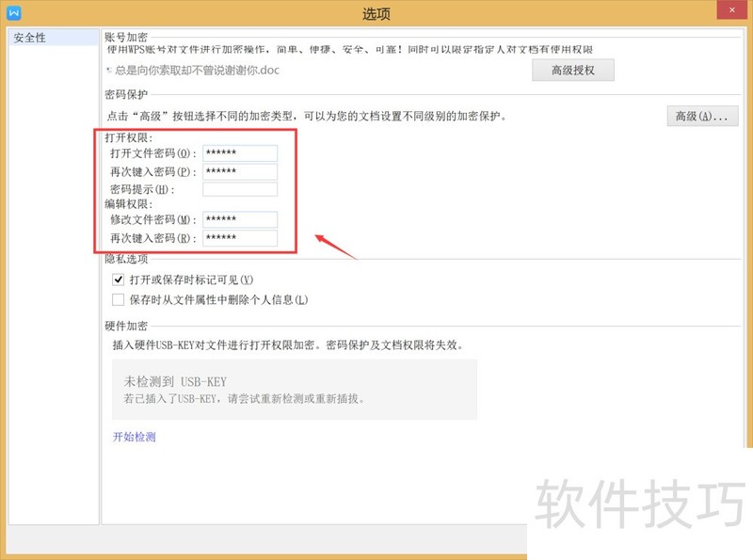Click the 开始检测 link
753x560 pixels.
[134, 437]
